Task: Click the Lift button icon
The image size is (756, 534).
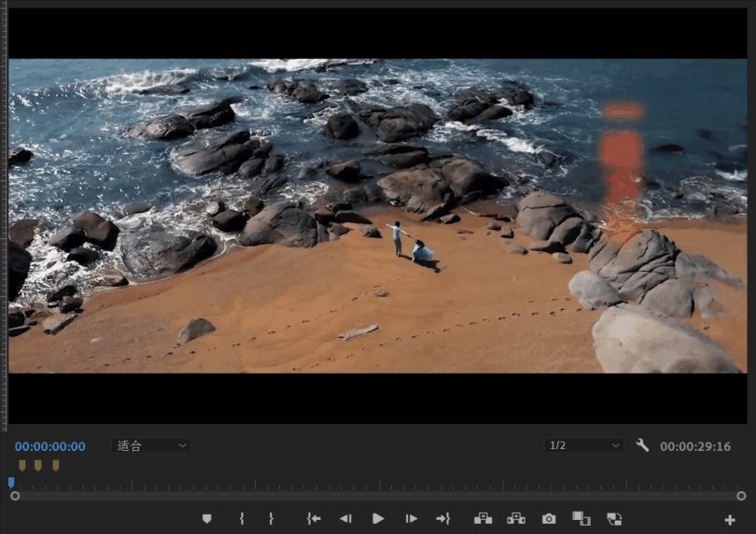Action: pyautogui.click(x=483, y=519)
